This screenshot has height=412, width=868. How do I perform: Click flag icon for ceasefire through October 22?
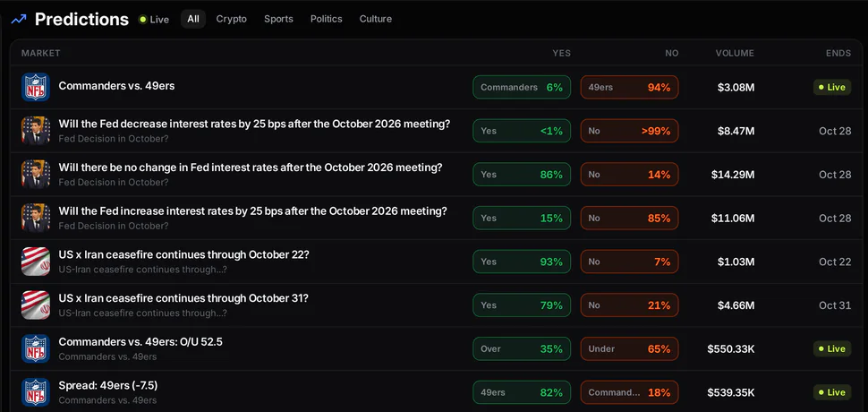36,262
